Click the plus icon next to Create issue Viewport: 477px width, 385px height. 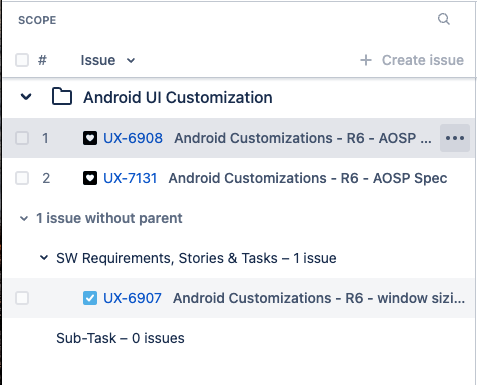(x=366, y=60)
